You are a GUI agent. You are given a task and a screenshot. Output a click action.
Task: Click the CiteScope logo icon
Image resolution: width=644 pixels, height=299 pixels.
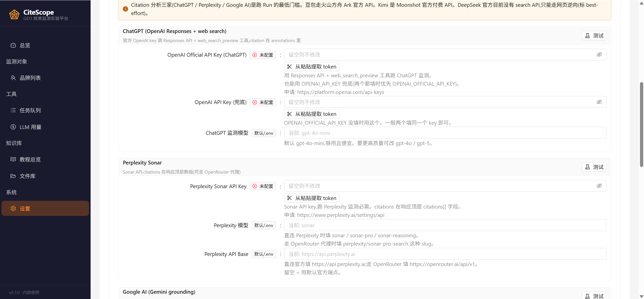pyautogui.click(x=14, y=15)
